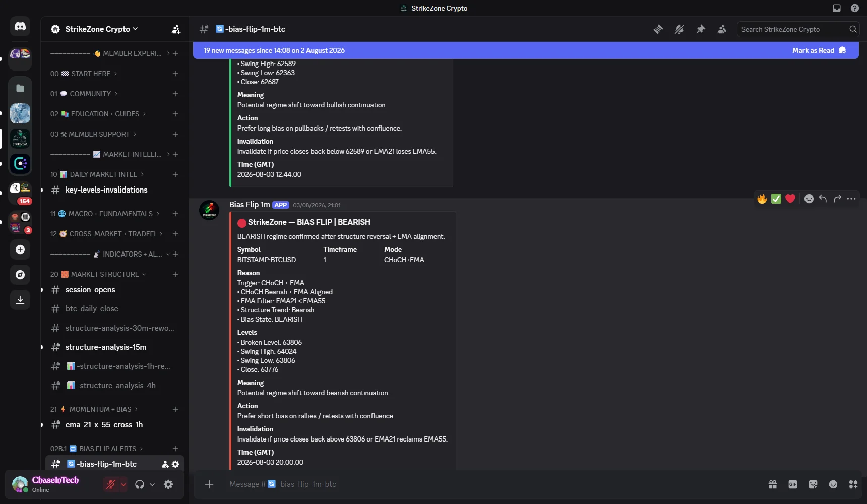
Task: Click Download apps icon in server list
Action: pyautogui.click(x=20, y=300)
